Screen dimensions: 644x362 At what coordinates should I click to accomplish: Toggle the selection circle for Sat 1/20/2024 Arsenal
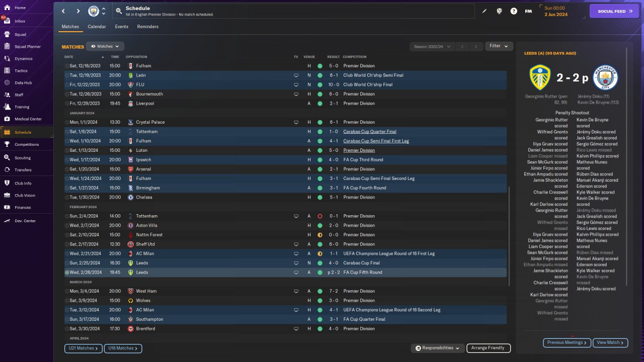[x=67, y=169]
